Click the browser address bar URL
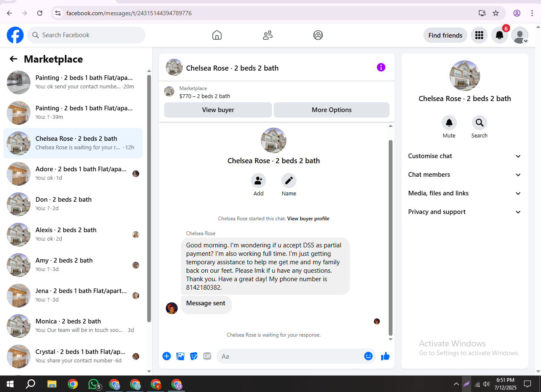This screenshot has width=541, height=392. click(x=129, y=13)
